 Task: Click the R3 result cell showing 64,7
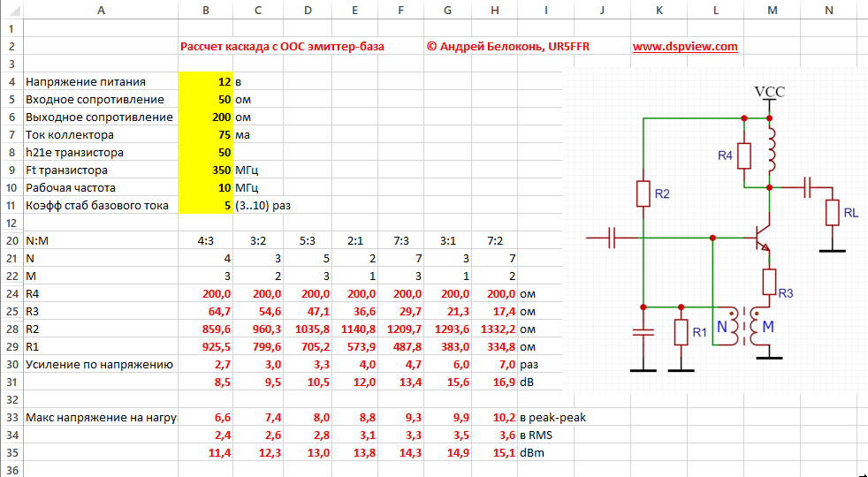[205, 311]
